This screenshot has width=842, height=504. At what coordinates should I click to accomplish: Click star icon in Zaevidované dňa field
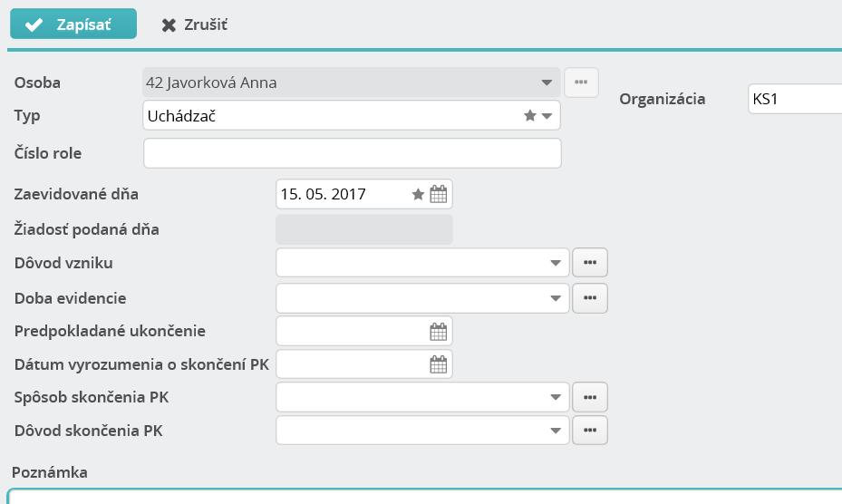pyautogui.click(x=418, y=194)
